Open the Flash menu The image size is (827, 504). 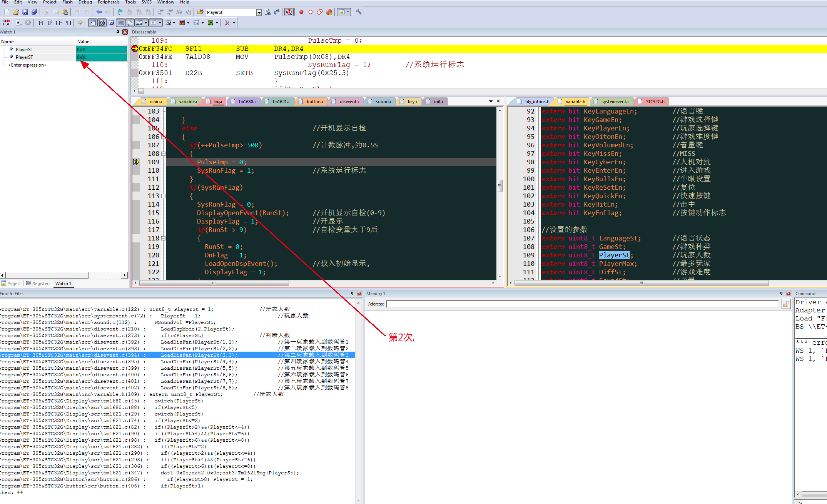(x=67, y=2)
